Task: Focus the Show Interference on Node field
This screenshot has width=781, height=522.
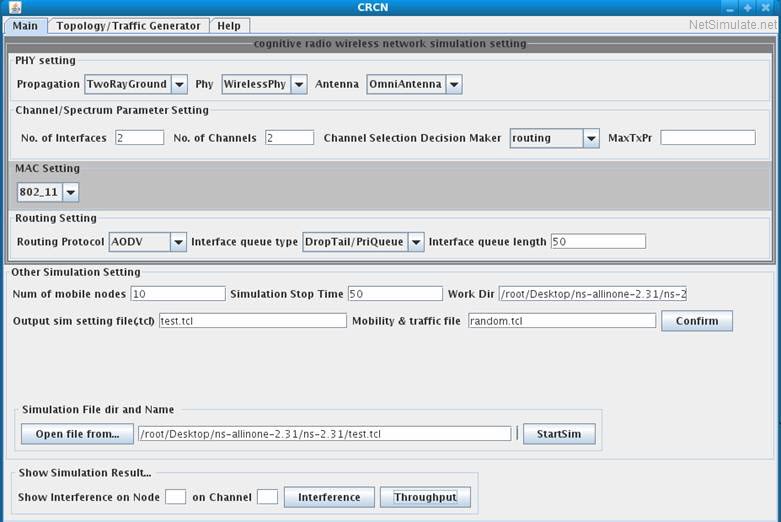Action: point(175,497)
